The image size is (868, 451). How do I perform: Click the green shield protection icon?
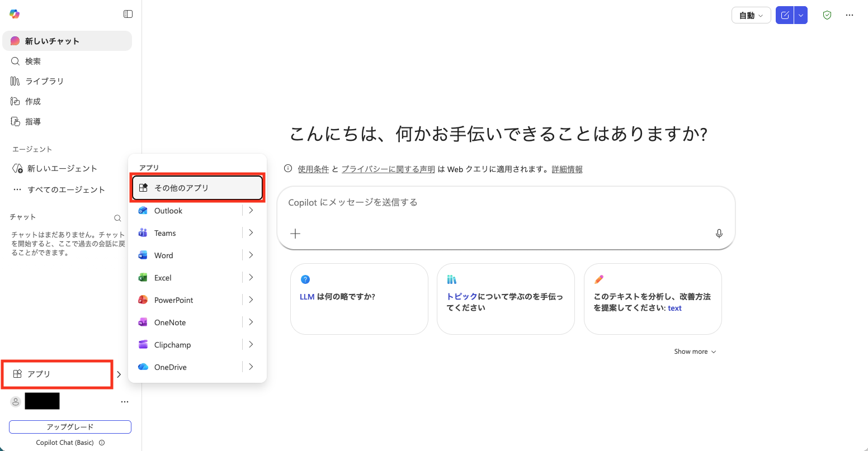(827, 15)
